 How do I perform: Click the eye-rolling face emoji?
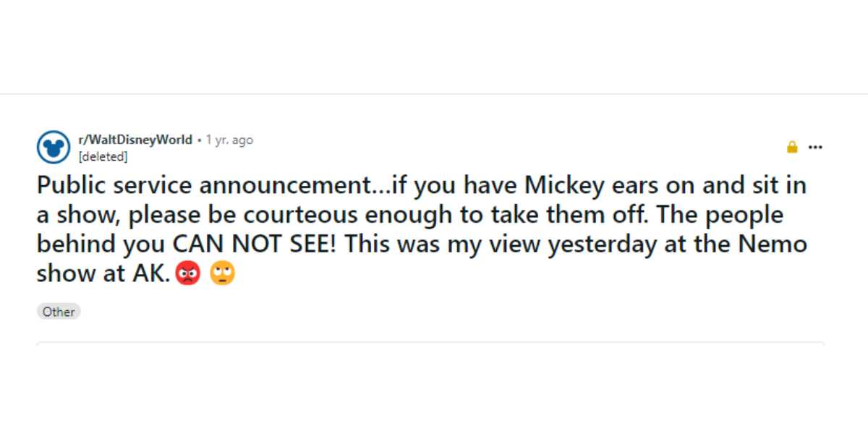[222, 274]
